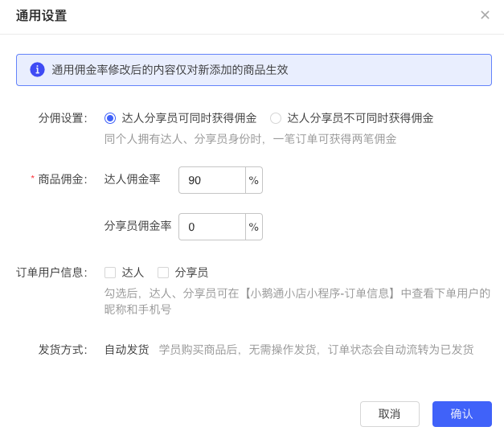Click the 通用设置 dialog title
Screen dimensions: 504x435
pyautogui.click(x=42, y=15)
